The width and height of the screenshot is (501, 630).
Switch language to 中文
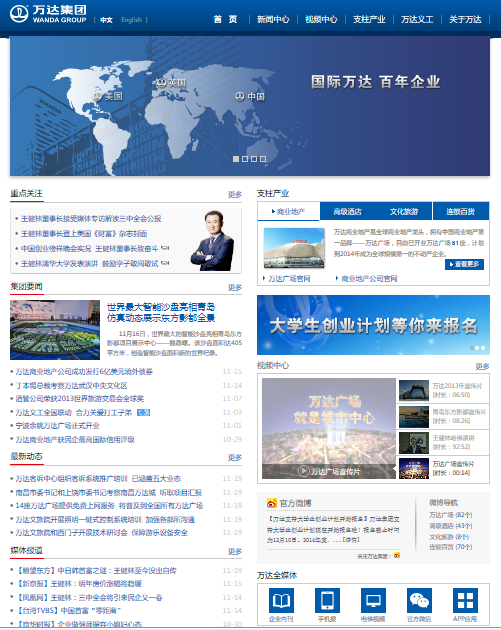coord(106,20)
